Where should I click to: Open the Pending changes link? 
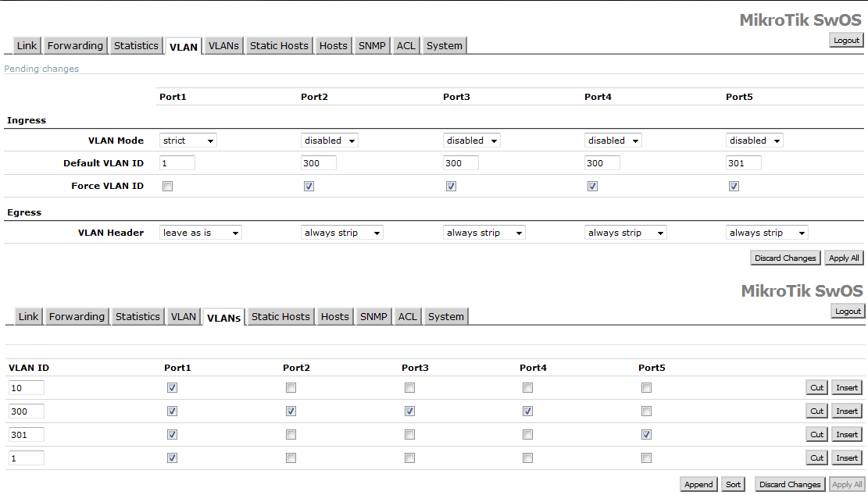[x=41, y=69]
